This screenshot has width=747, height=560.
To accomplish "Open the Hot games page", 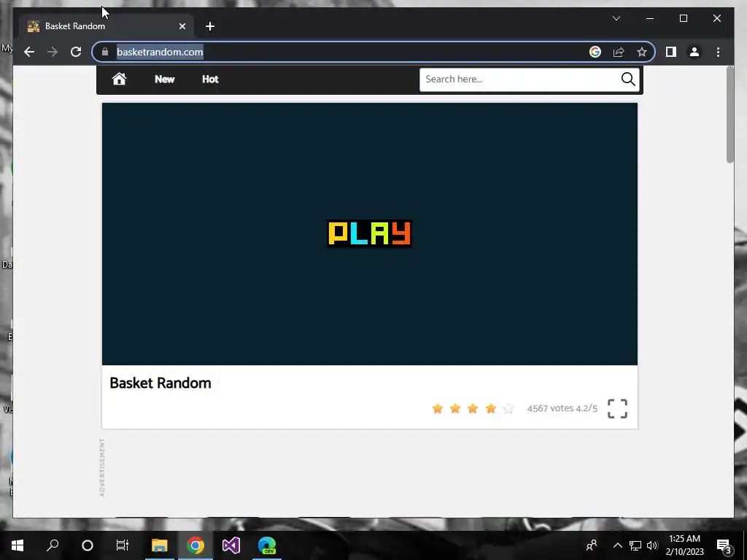I will point(210,79).
